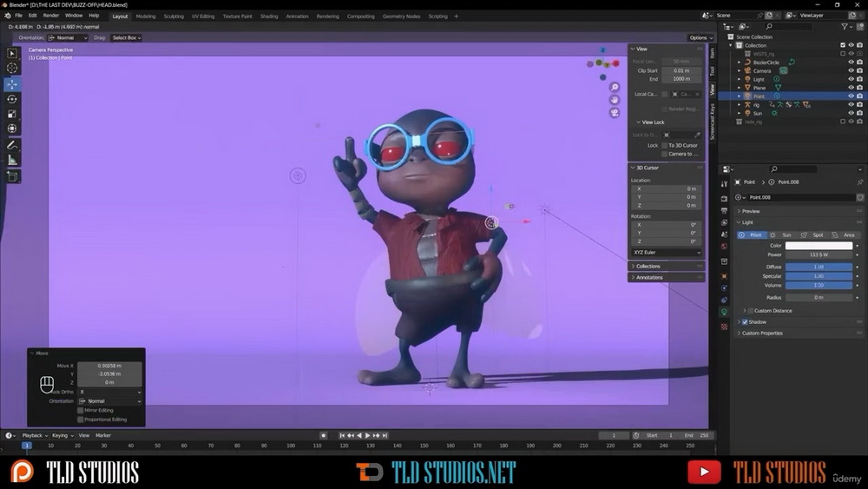This screenshot has height=489, width=868.
Task: Switch to the Modeling workspace tab
Action: click(146, 16)
